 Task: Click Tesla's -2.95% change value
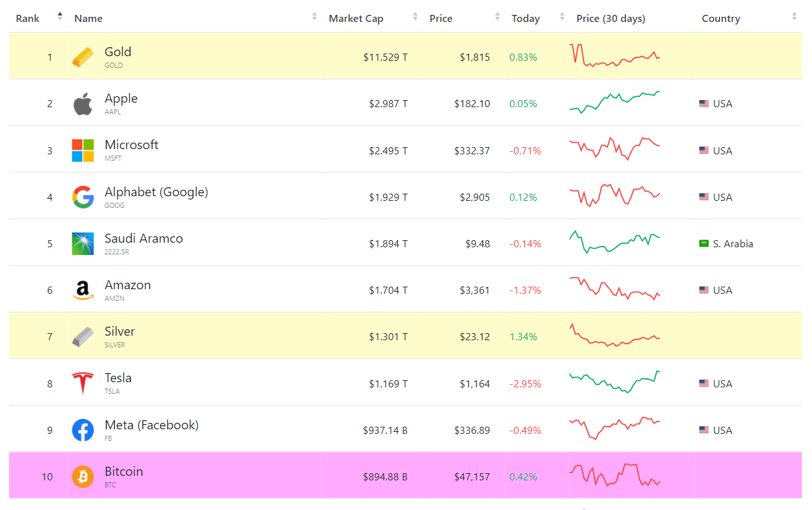tap(525, 384)
